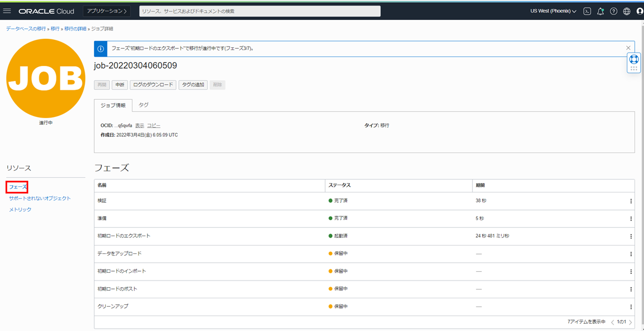Launch Cloud Shell from the header icon

coord(587,11)
